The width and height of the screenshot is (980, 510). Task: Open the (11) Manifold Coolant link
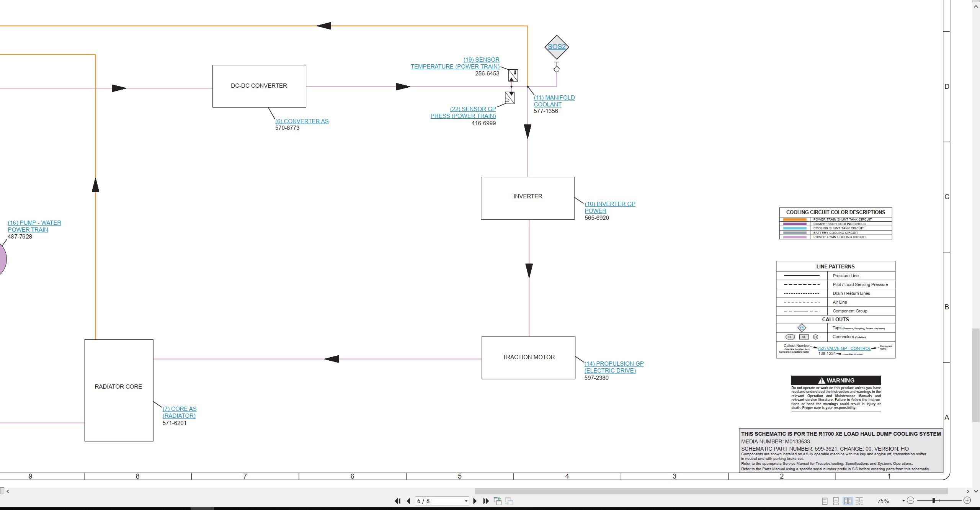pyautogui.click(x=554, y=101)
